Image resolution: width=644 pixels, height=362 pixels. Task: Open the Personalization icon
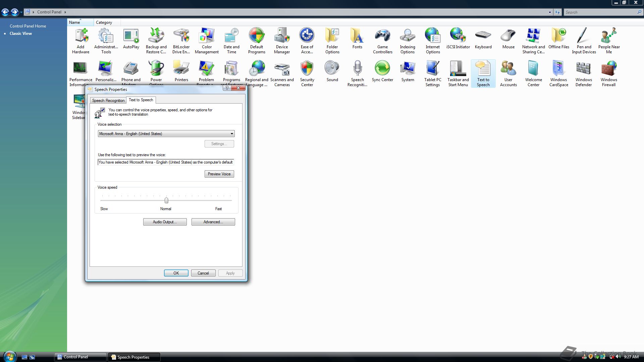coord(106,71)
